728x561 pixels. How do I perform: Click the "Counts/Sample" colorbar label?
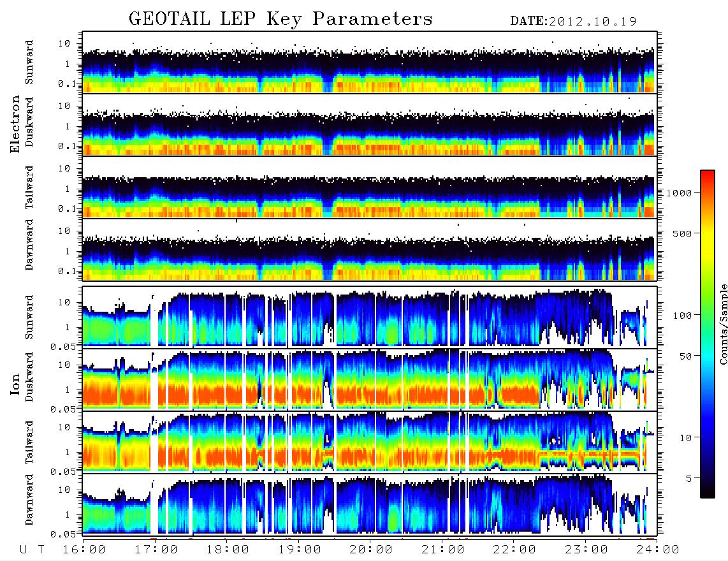(723, 324)
